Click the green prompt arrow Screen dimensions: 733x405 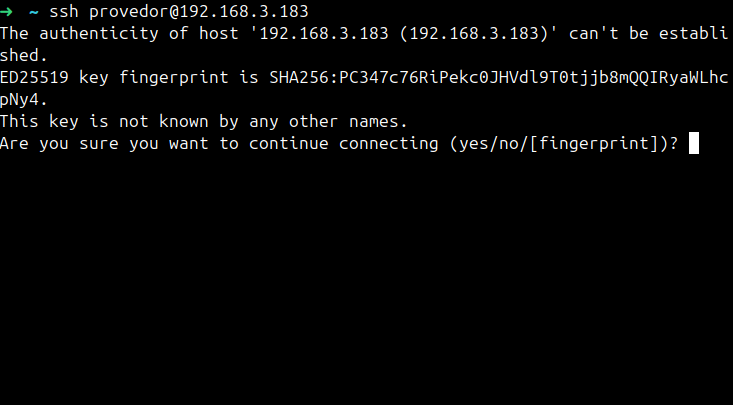(6, 12)
